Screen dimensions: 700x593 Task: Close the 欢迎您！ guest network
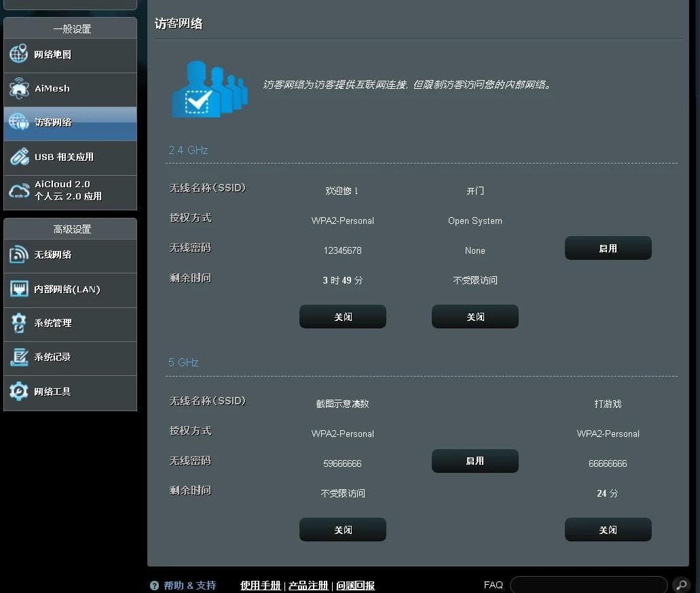343,317
